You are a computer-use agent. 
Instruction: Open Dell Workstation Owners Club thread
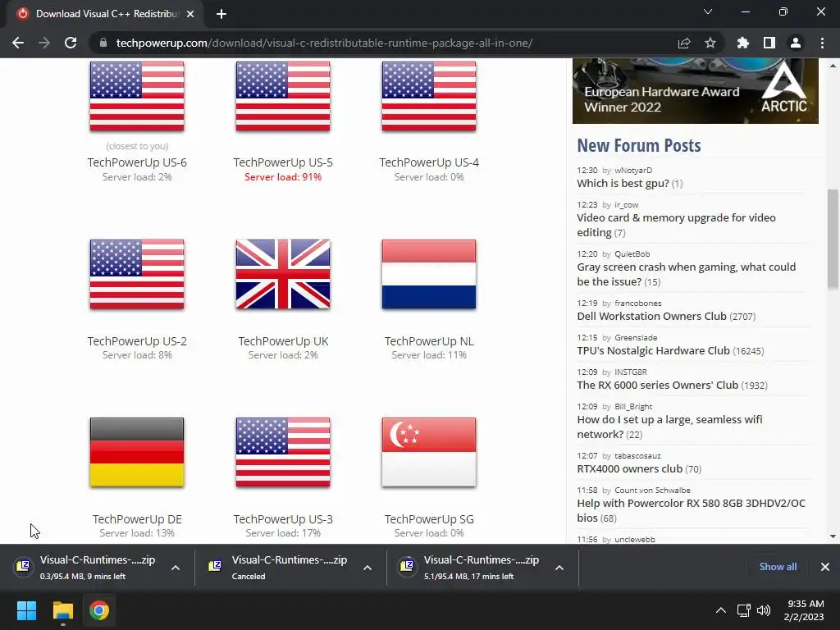click(651, 316)
